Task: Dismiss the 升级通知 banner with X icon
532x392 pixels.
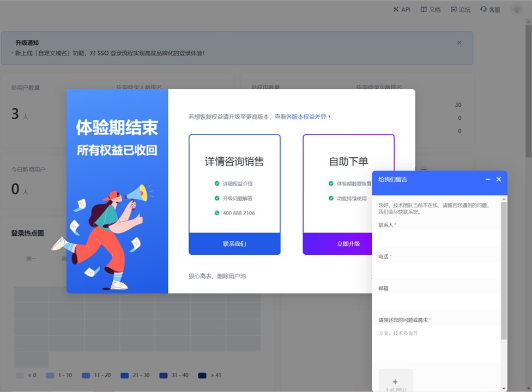Action: pos(459,42)
